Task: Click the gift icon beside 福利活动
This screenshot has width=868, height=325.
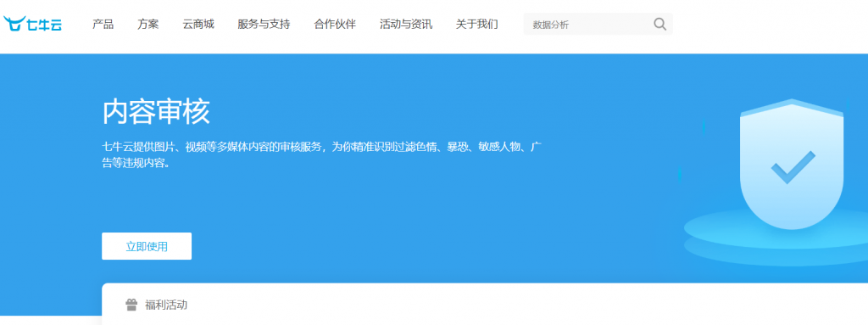Action: pos(131,305)
